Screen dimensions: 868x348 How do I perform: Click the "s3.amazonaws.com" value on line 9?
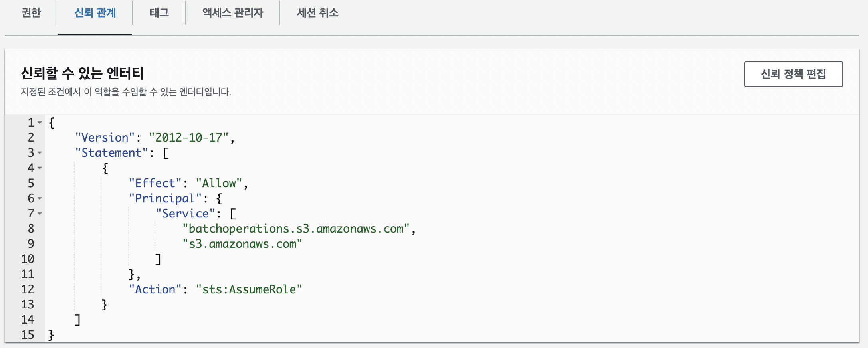[242, 244]
